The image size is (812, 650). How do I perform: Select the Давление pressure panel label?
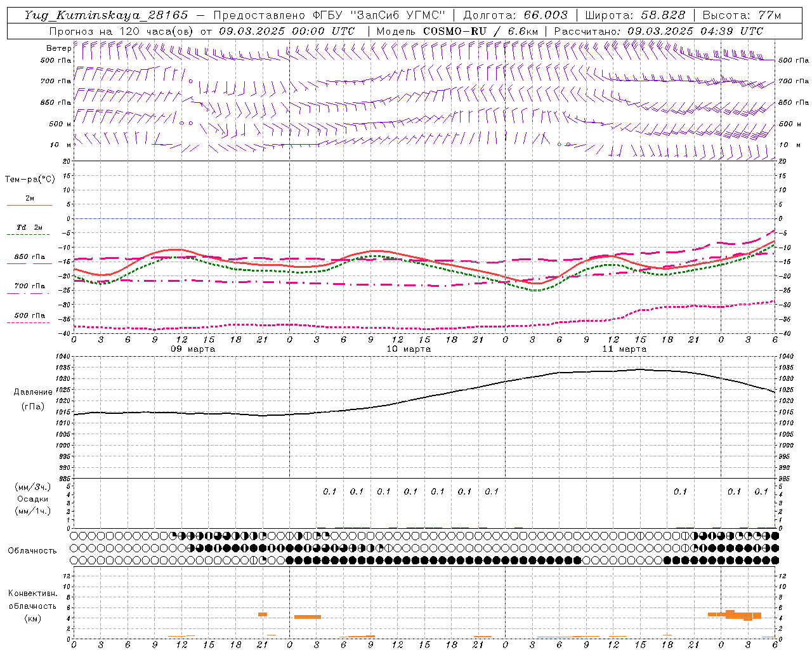33,392
